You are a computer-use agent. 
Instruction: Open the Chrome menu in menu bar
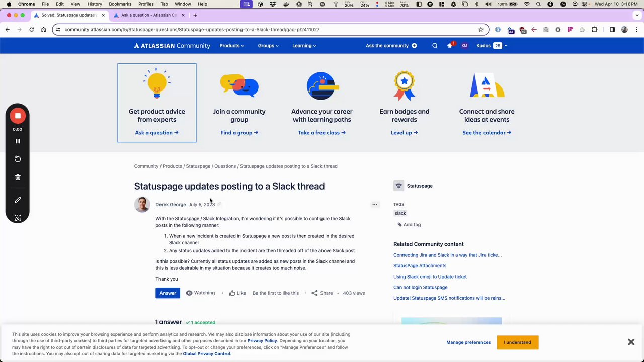pyautogui.click(x=27, y=4)
